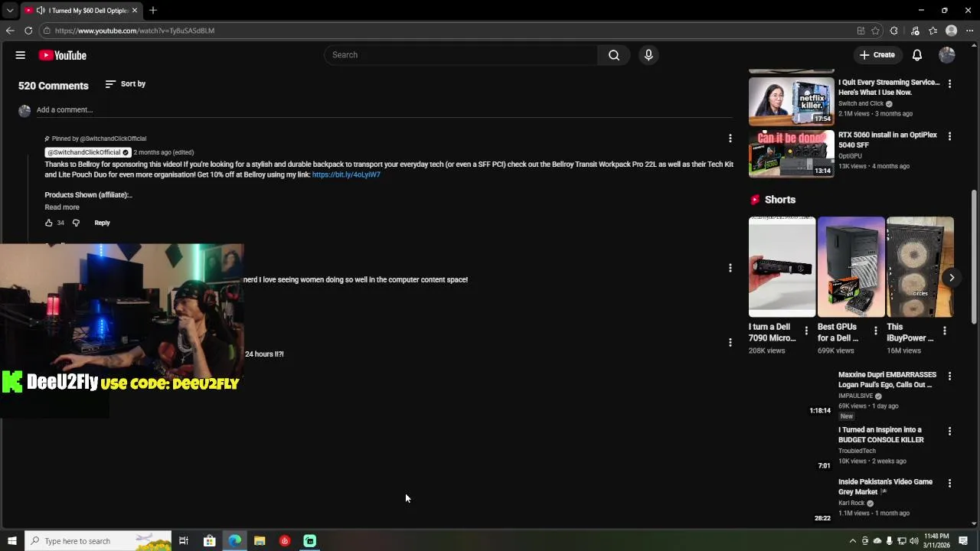980x551 pixels.
Task: Click the TroubledTech channel name
Action: point(857,451)
